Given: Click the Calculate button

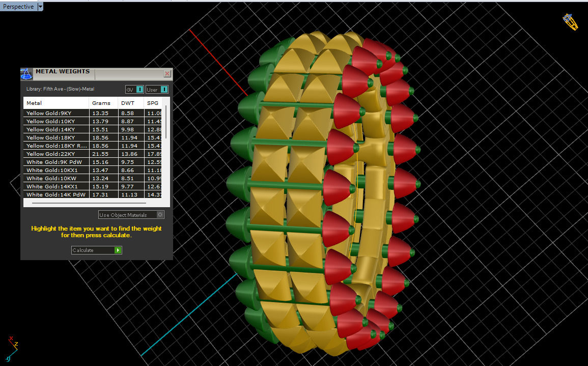Looking at the screenshot, I should pos(96,250).
